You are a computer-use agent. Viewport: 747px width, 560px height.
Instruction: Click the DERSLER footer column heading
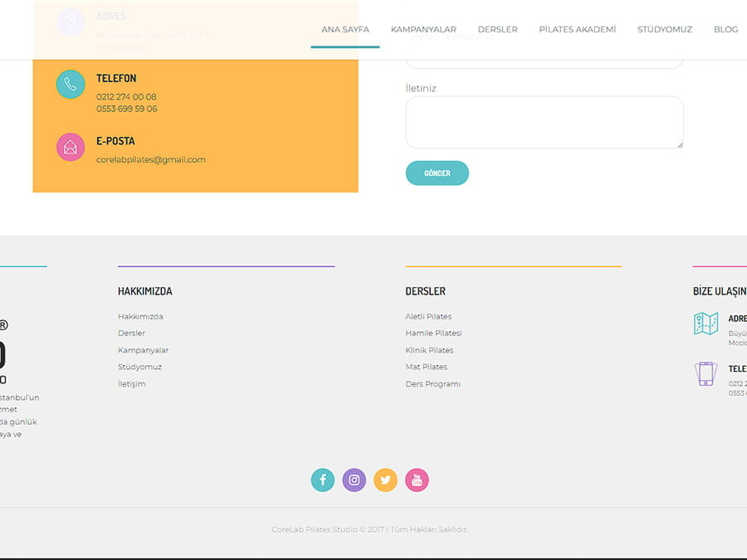(426, 291)
